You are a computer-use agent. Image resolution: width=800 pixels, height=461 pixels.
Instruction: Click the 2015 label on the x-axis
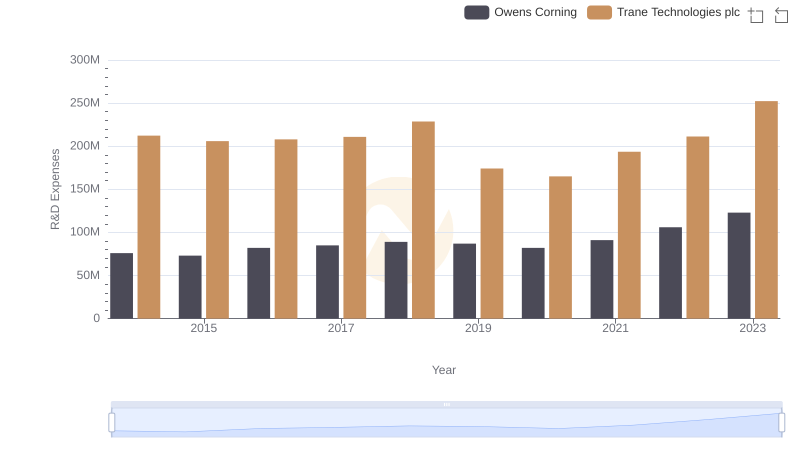203,328
